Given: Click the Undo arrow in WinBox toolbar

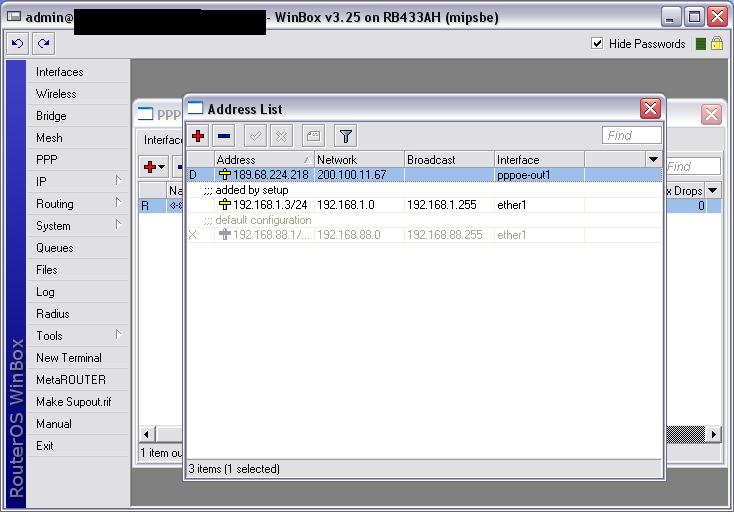Looking at the screenshot, I should (17, 44).
